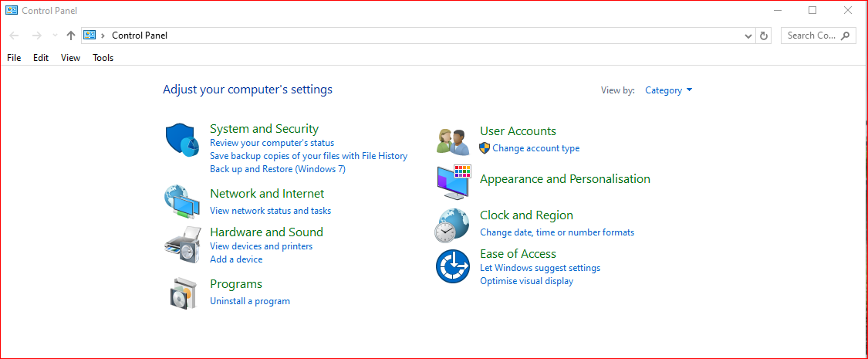Open Network and Internet globe icon
Viewport: 868px width, 359px height.
click(182, 202)
